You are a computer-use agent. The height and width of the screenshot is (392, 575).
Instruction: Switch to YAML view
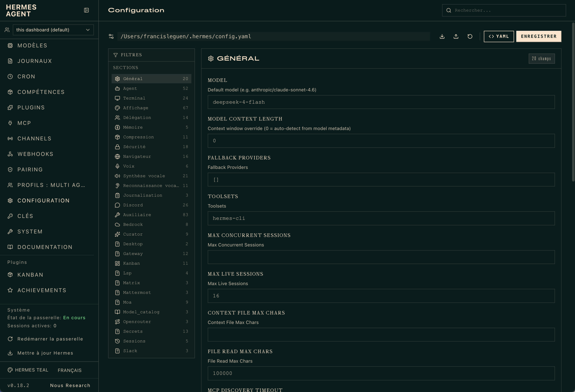499,36
